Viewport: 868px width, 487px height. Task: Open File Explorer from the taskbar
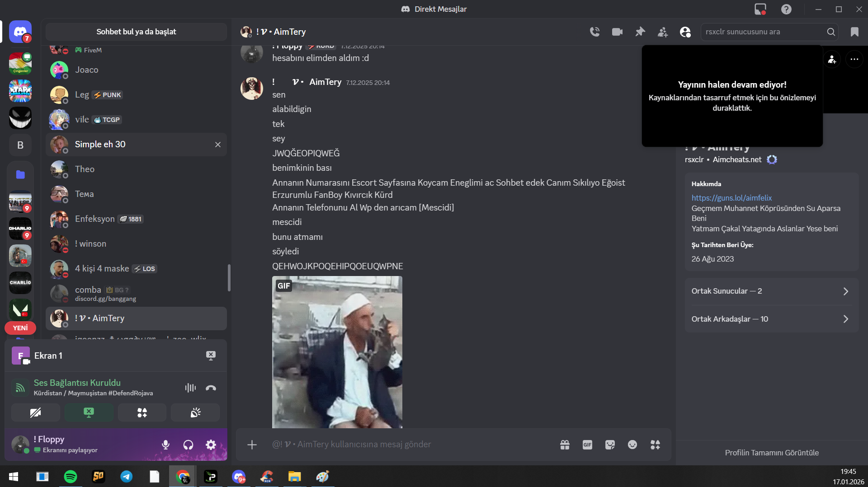click(x=295, y=477)
